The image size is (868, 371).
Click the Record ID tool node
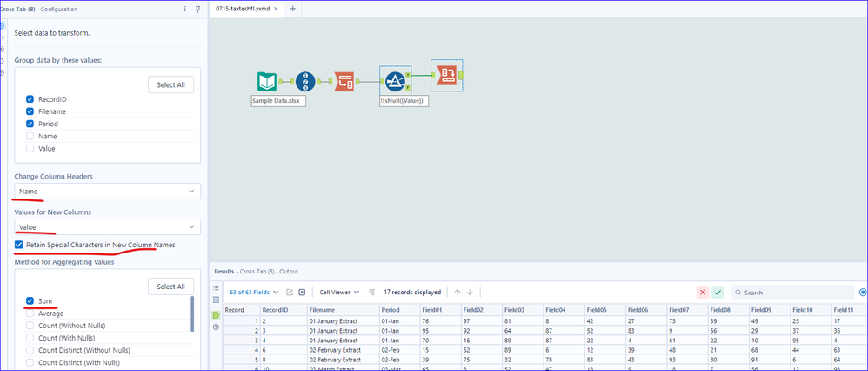[x=305, y=82]
